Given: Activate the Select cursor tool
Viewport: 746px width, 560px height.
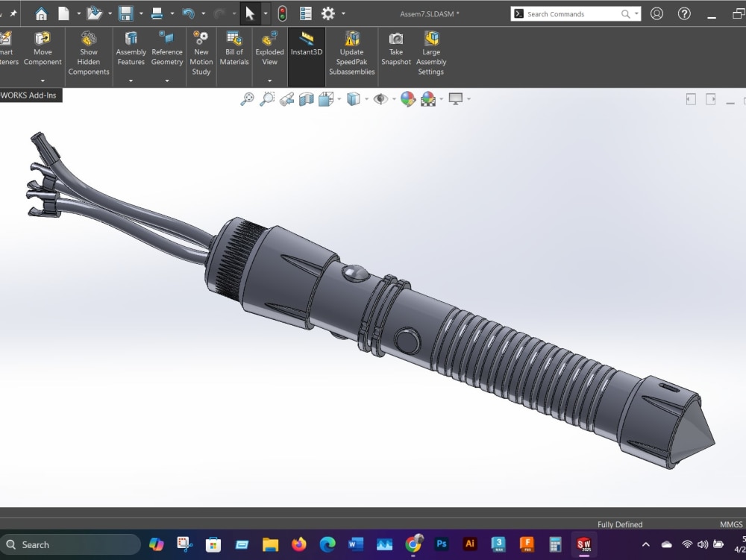Looking at the screenshot, I should coord(250,13).
